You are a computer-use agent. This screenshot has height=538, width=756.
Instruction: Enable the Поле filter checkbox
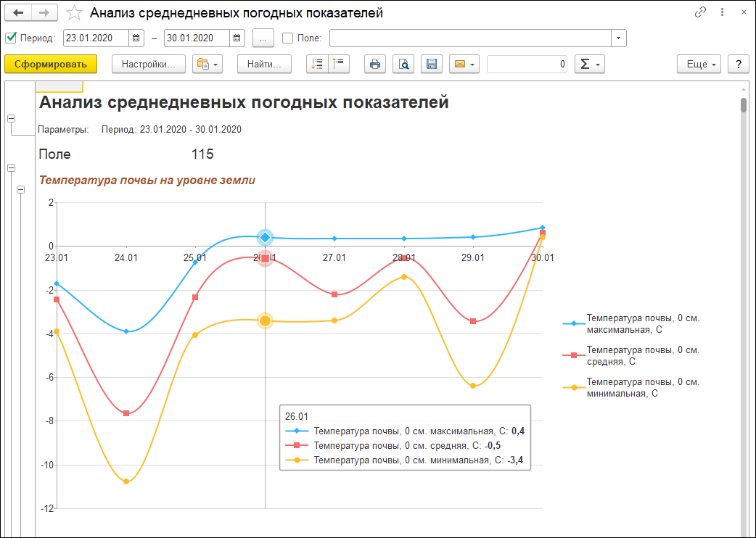coord(287,38)
